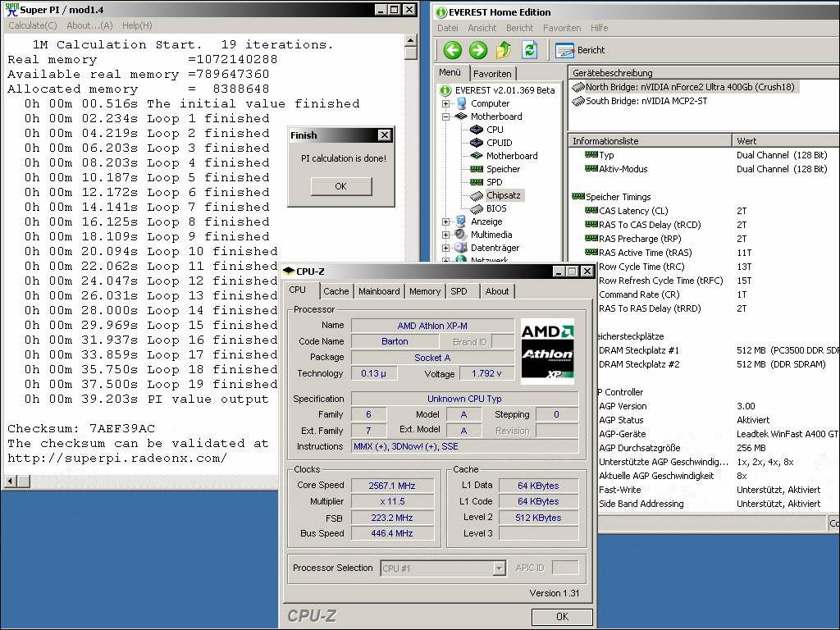Image resolution: width=840 pixels, height=630 pixels.
Task: Click the Super PI scrollbar up arrow
Action: point(410,40)
